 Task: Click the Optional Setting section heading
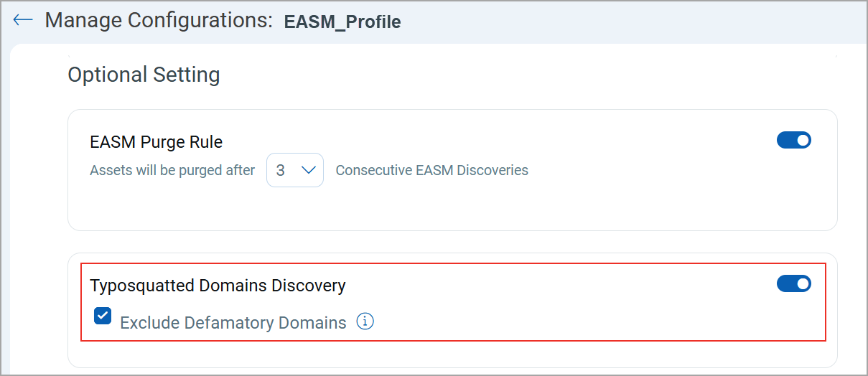point(144,75)
